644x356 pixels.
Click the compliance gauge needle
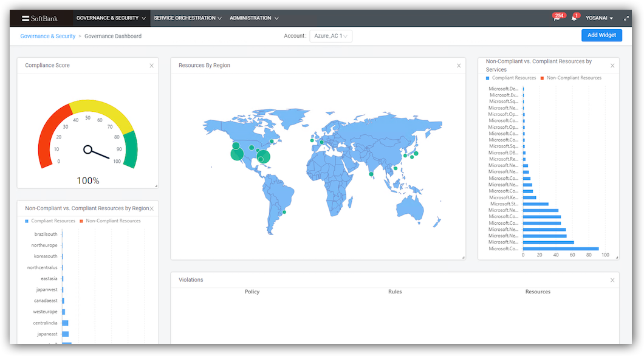click(x=97, y=153)
